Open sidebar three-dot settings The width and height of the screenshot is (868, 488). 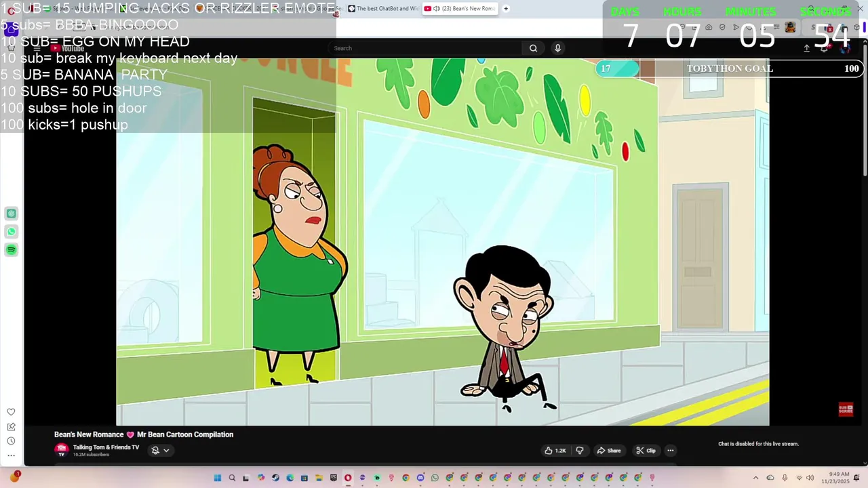[x=11, y=455]
